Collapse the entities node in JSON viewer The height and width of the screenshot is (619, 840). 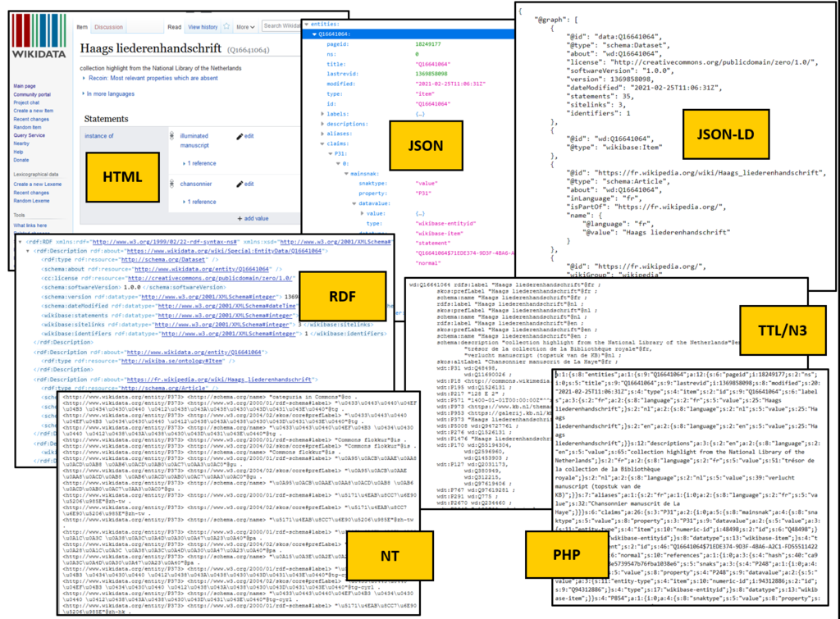(307, 24)
